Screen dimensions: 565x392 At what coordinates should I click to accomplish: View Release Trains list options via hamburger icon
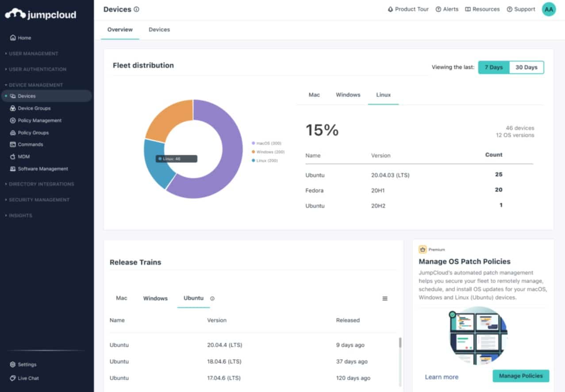coord(384,298)
